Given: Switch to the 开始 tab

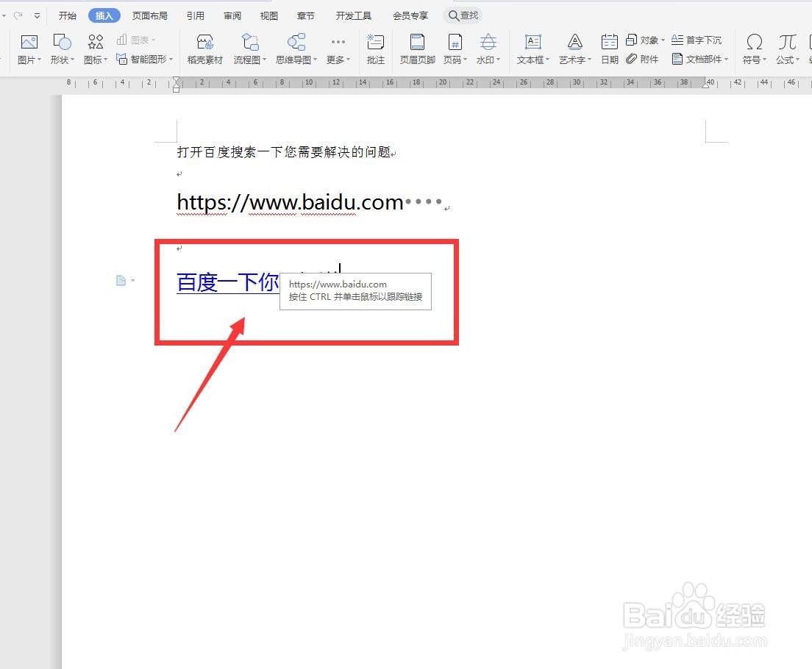Looking at the screenshot, I should coord(68,15).
